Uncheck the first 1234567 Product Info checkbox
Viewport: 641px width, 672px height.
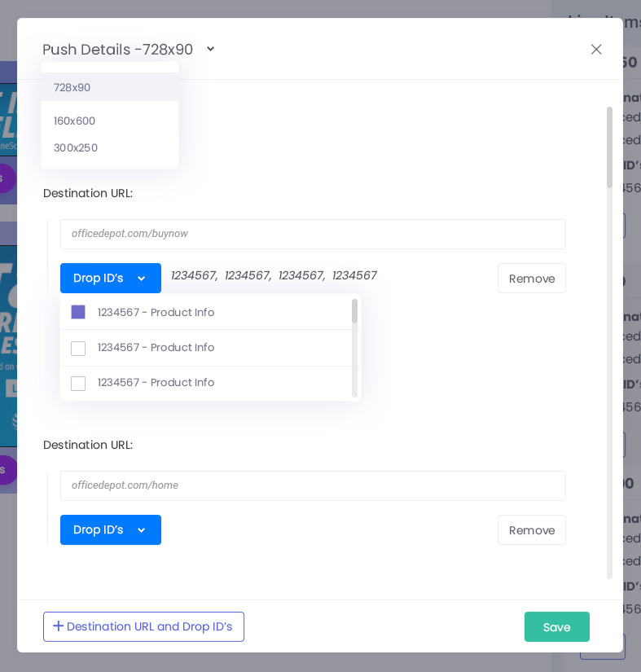(78, 312)
